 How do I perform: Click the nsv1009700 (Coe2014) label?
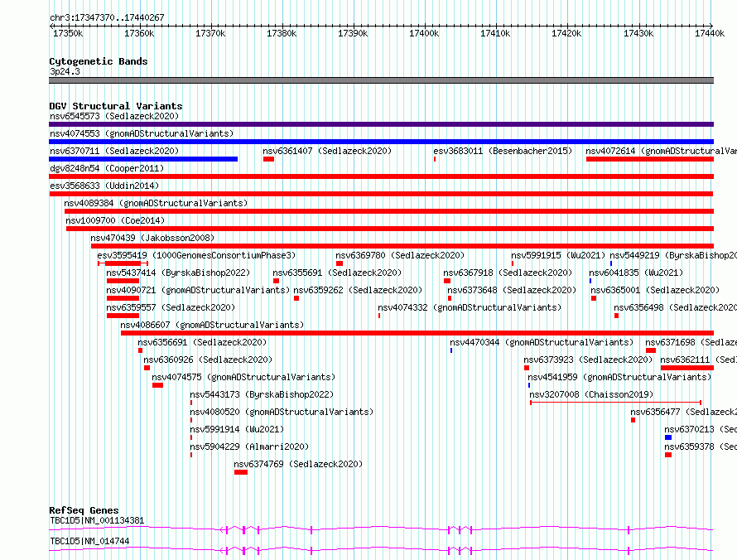[x=115, y=220]
